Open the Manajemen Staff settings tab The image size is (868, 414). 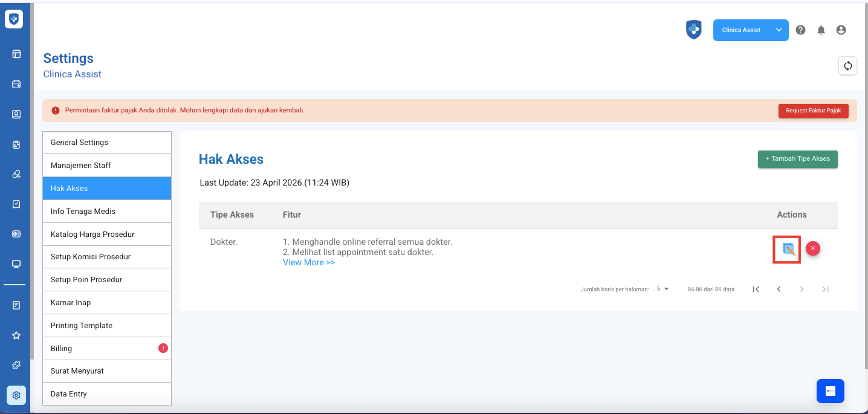point(107,166)
